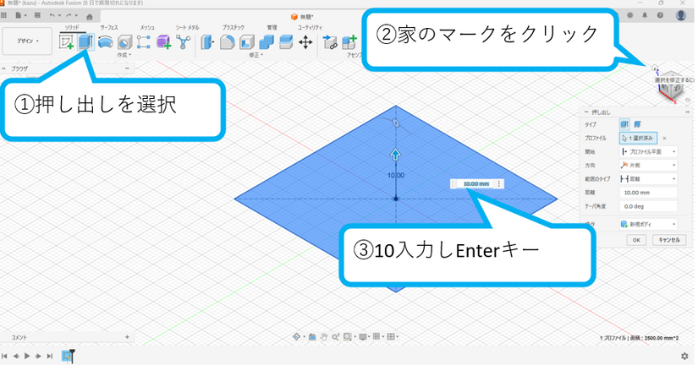
Task: Select the New Component icon
Action: (x=349, y=42)
